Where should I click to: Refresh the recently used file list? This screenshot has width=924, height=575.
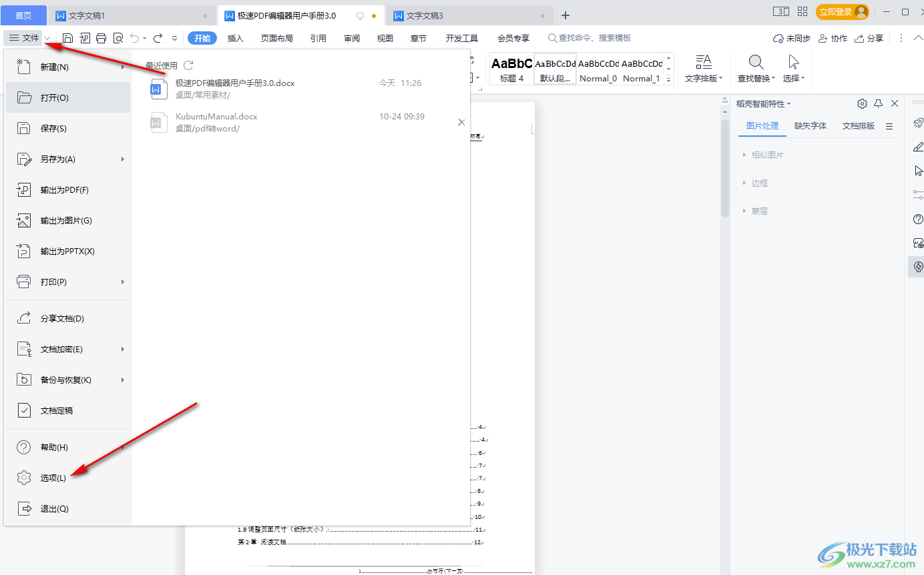click(188, 65)
